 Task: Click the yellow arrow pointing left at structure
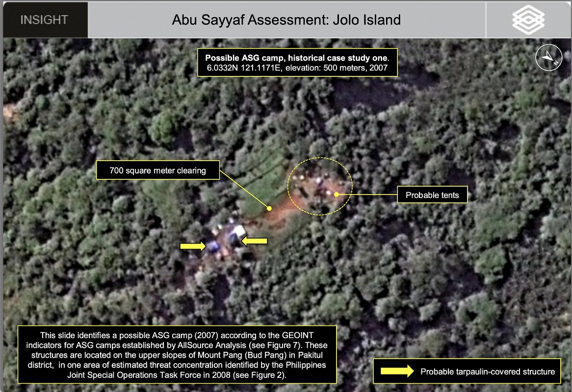pyautogui.click(x=255, y=240)
